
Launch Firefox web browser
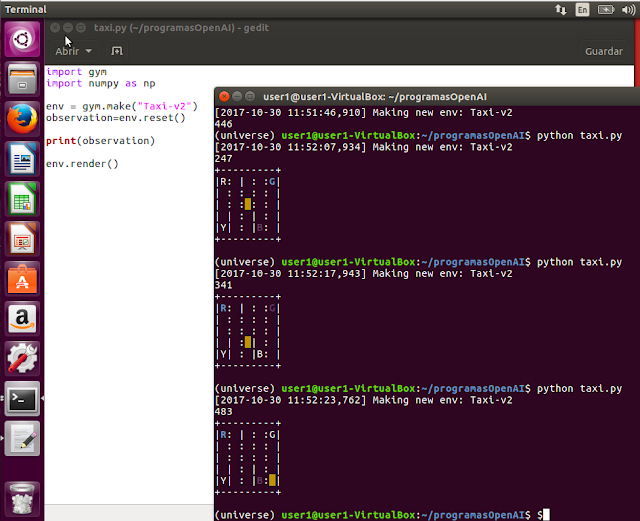point(22,119)
